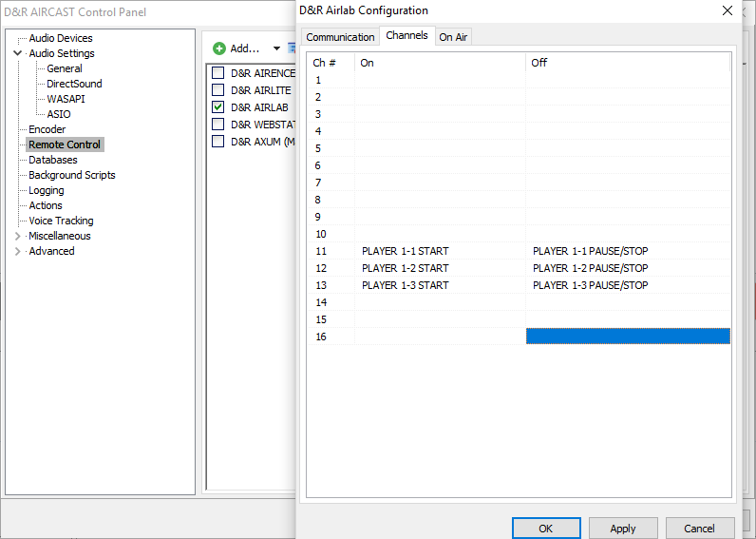
Task: Open the Add dropdown arrow
Action: tap(276, 48)
